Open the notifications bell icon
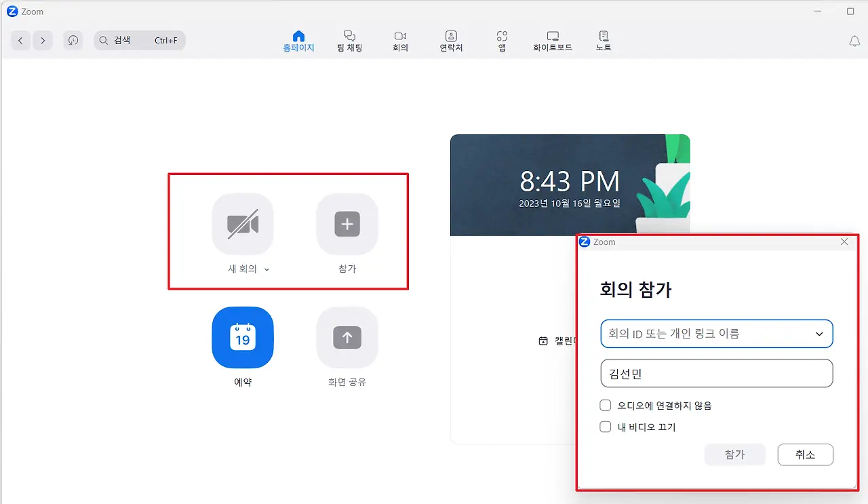This screenshot has height=504, width=868. pyautogui.click(x=854, y=41)
